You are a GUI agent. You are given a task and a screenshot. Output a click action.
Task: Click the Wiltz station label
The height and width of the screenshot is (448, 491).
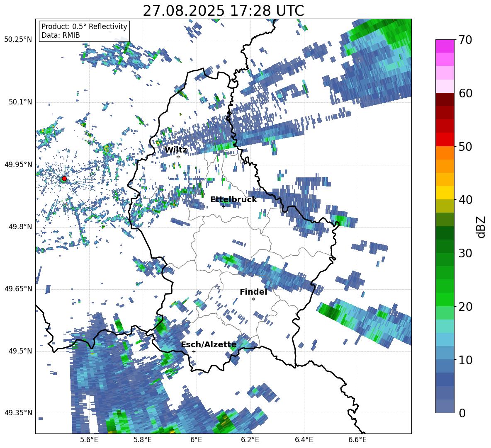tap(176, 150)
